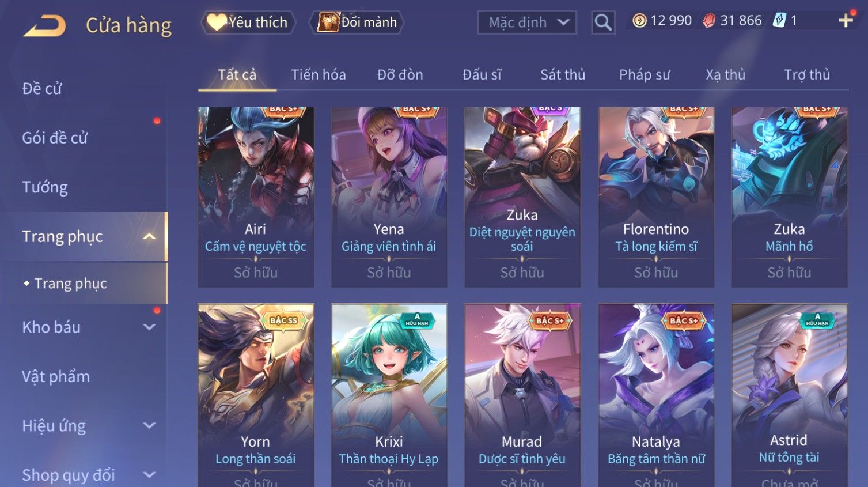Open Yêu thích favorites with heart icon

click(248, 22)
